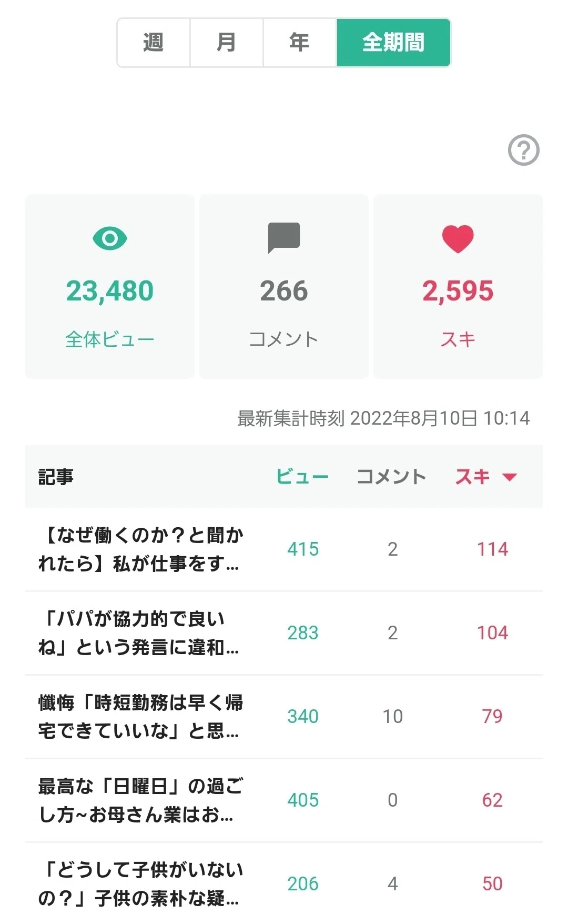Tap the green eye views icon
Screen dimensions: 568x924
pos(109,238)
